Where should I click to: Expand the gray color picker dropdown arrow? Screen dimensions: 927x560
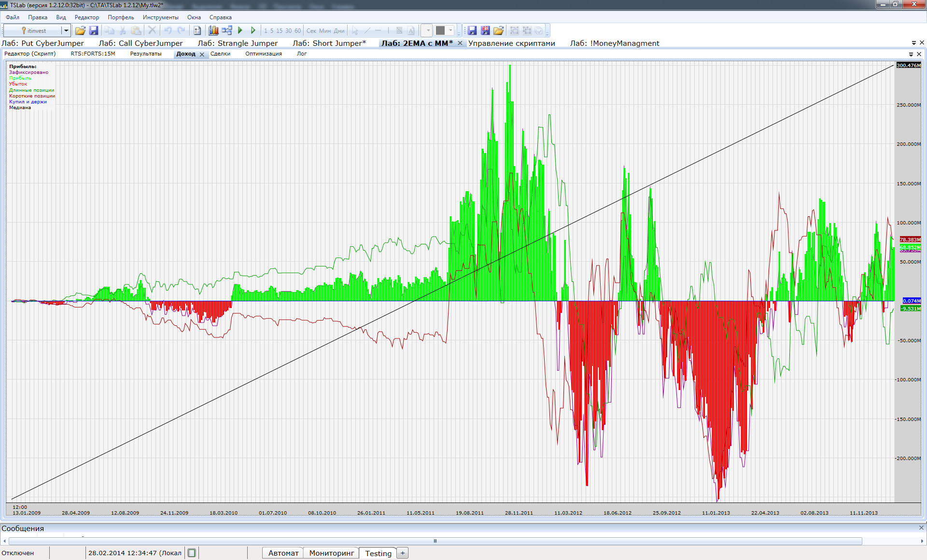[450, 30]
